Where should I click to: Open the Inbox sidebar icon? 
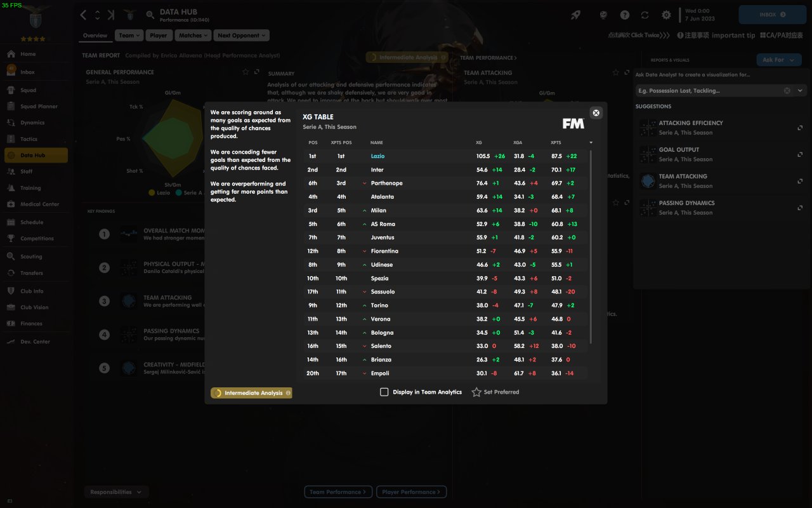(x=11, y=72)
